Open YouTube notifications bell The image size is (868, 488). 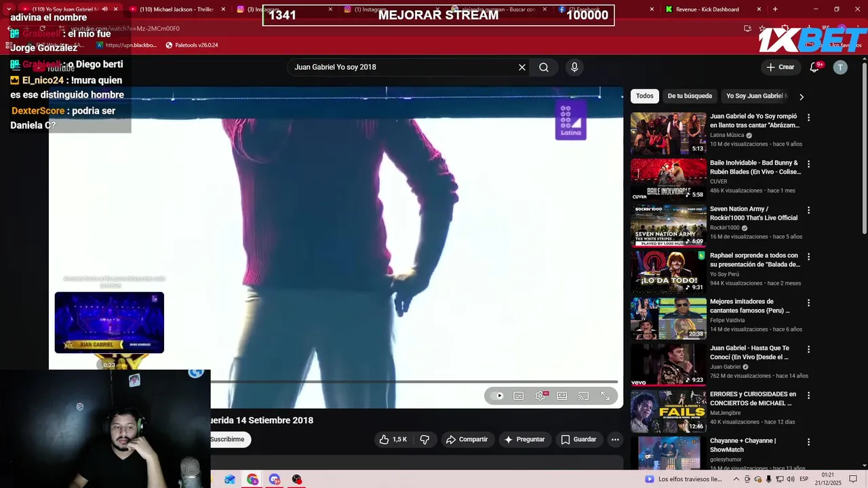(x=815, y=67)
